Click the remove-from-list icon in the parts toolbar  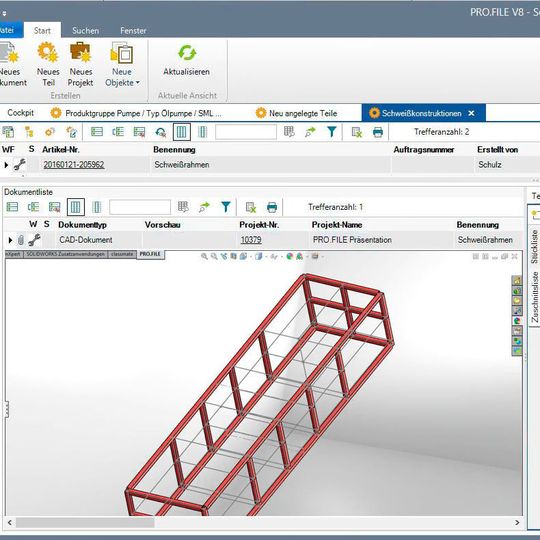[x=139, y=132]
